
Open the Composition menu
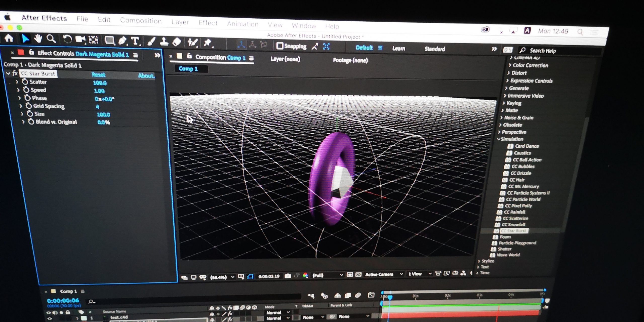(141, 21)
